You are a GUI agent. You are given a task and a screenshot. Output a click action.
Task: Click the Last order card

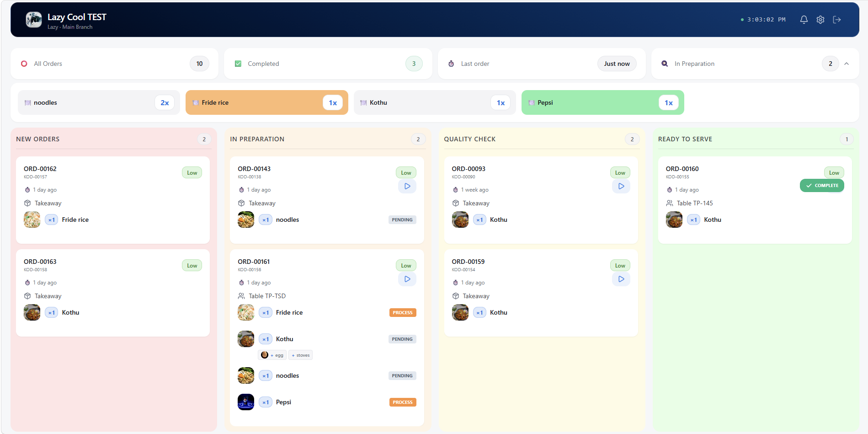(542, 64)
